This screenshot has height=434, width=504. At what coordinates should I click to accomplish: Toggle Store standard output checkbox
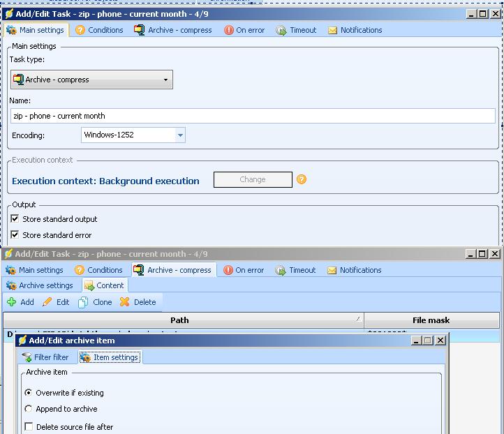[15, 219]
